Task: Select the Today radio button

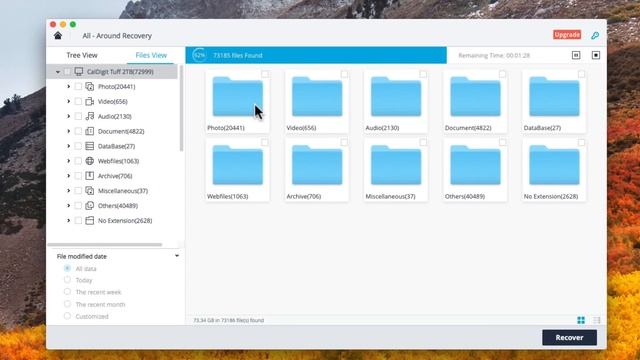Action: pos(67,280)
